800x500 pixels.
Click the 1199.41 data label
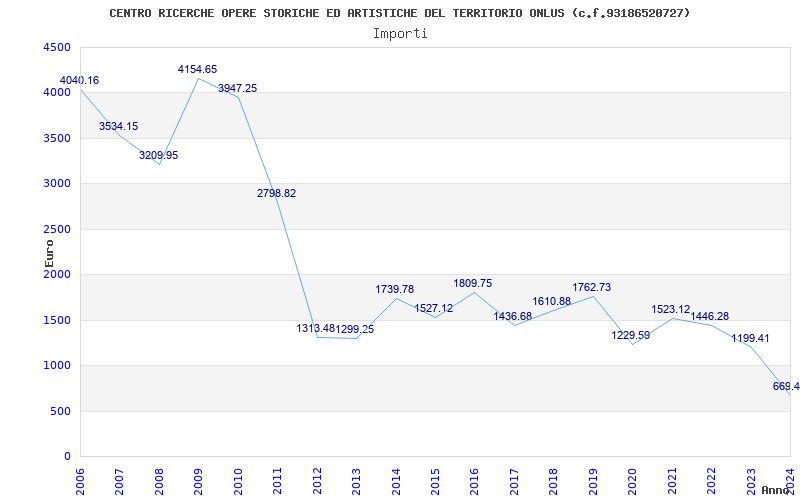click(751, 339)
